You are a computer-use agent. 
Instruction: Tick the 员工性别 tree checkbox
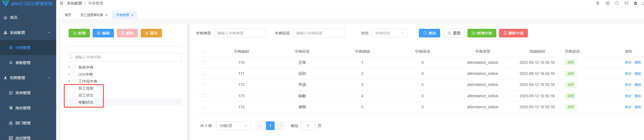[x=74, y=88]
